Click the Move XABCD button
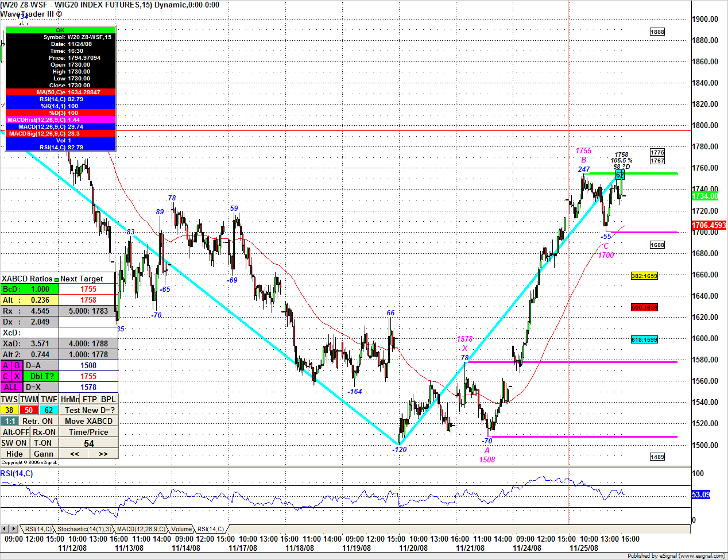This screenshot has height=560, width=728. (x=89, y=421)
